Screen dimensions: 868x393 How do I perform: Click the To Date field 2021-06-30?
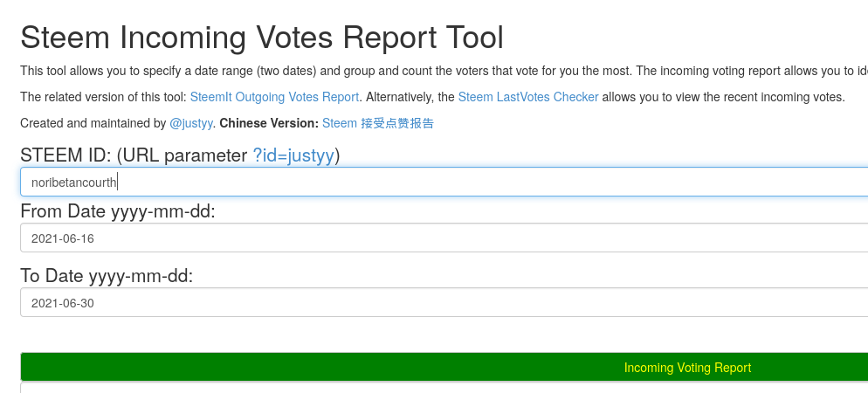(x=444, y=302)
